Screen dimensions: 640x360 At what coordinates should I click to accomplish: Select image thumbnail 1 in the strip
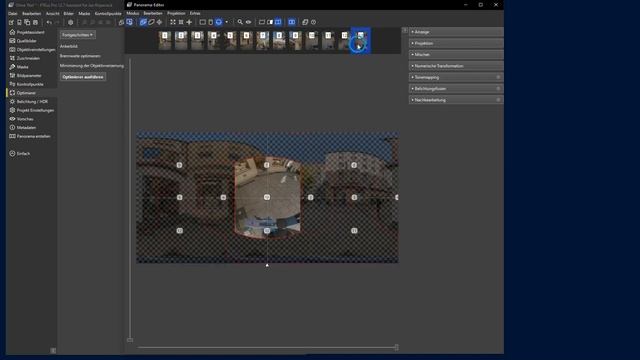(165, 40)
